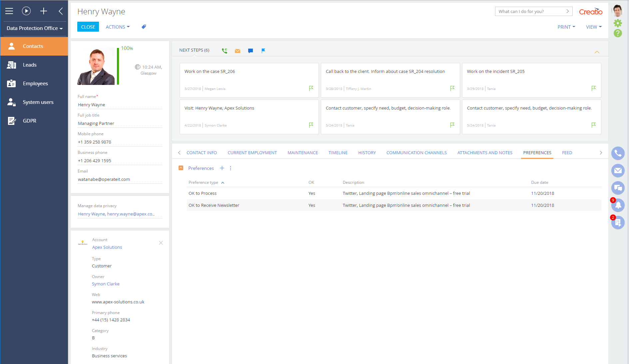The width and height of the screenshot is (629, 364).
Task: Open the Communication Channels tab
Action: point(416,153)
